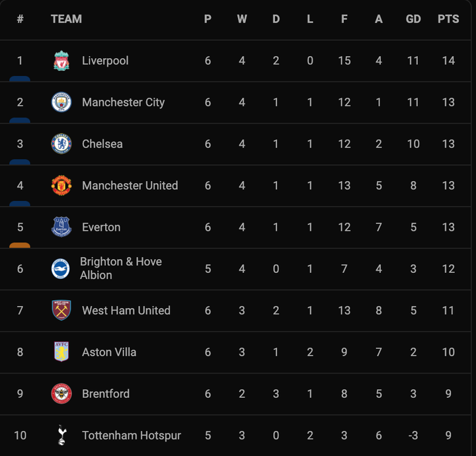Click the TEAM column header
476x456 pixels.
pyautogui.click(x=66, y=19)
